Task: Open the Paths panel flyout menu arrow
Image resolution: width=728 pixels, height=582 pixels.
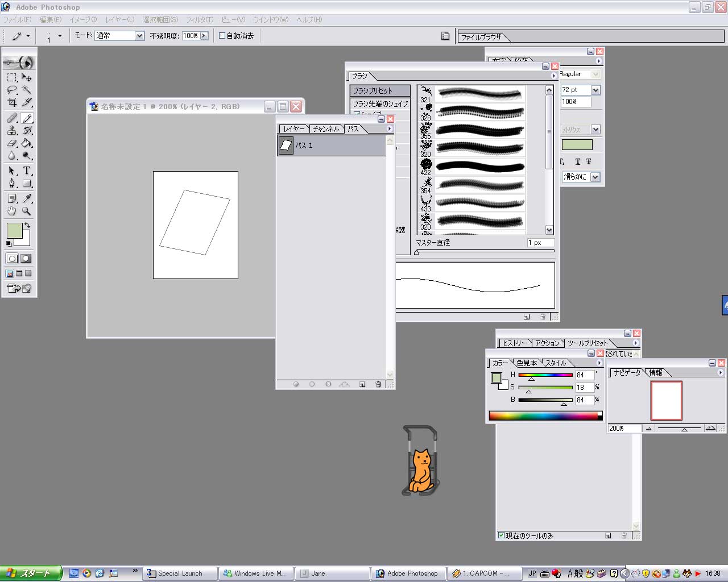Action: click(x=389, y=128)
